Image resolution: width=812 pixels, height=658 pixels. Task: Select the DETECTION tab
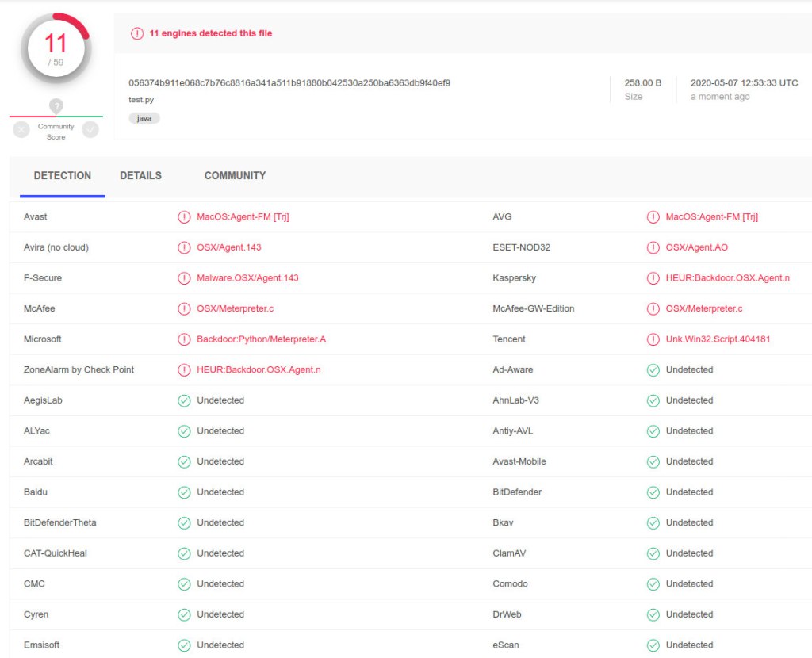click(63, 176)
